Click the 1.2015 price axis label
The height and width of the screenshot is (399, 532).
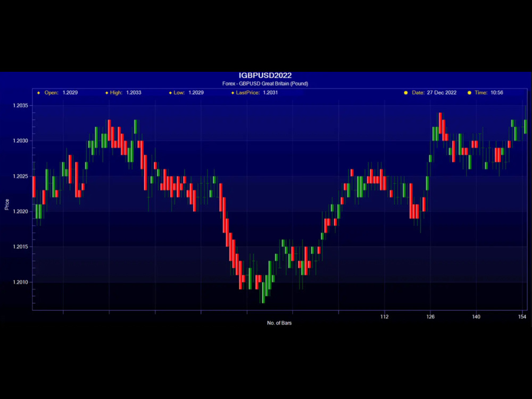click(x=20, y=247)
